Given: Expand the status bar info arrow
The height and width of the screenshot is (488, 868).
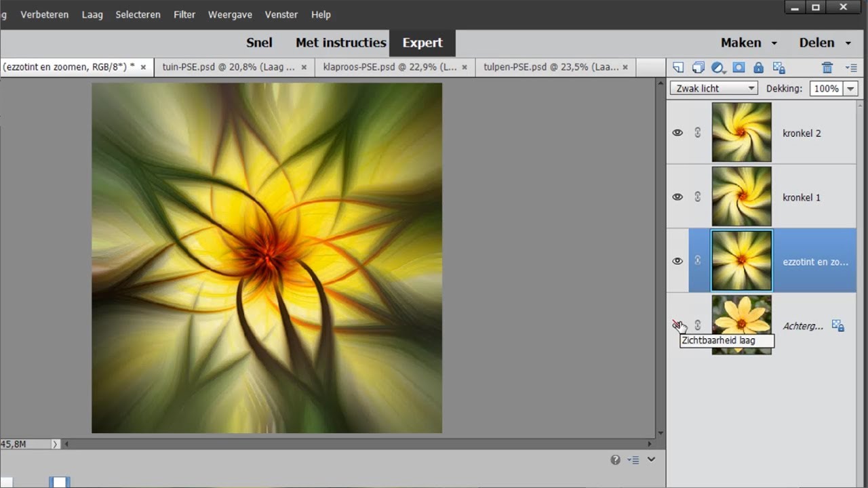Looking at the screenshot, I should (56, 444).
